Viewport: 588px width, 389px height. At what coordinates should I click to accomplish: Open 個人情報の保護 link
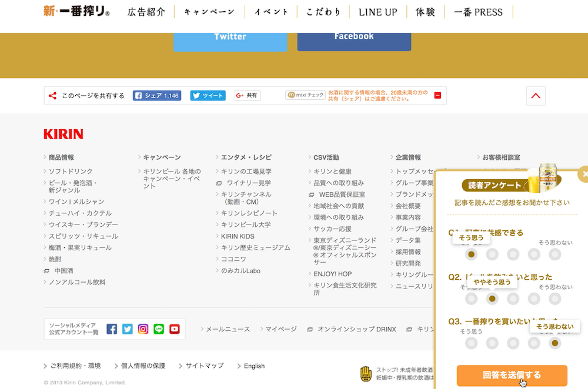143,365
